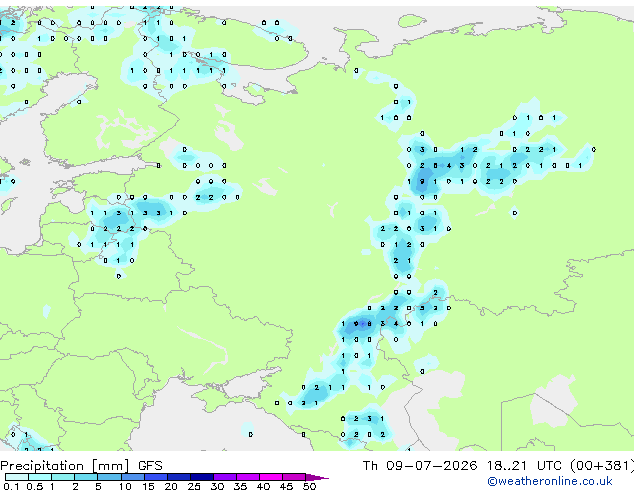Viewport: 634px width, 490px height.
Task: Click the 10–15 mm legend color swatch
Action: pyautogui.click(x=132, y=477)
